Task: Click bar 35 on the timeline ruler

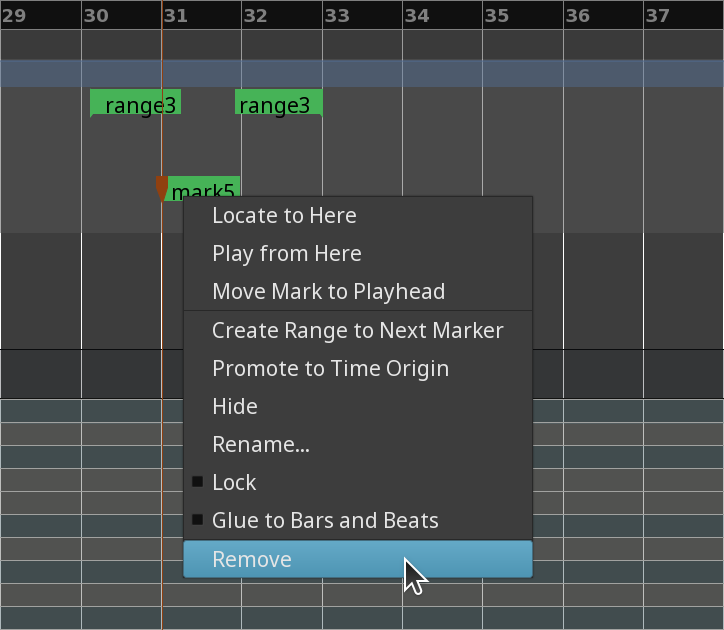Action: [497, 16]
